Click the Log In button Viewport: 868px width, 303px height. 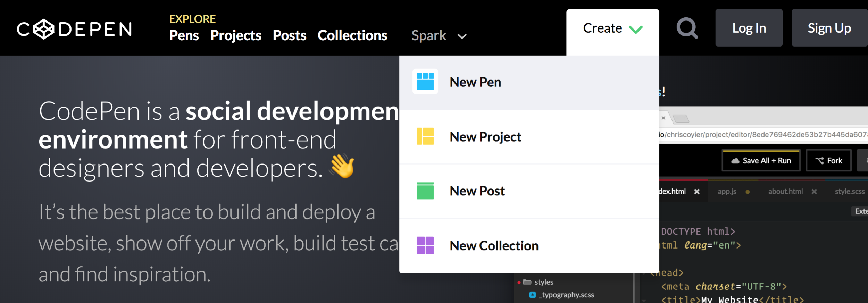pyautogui.click(x=749, y=28)
